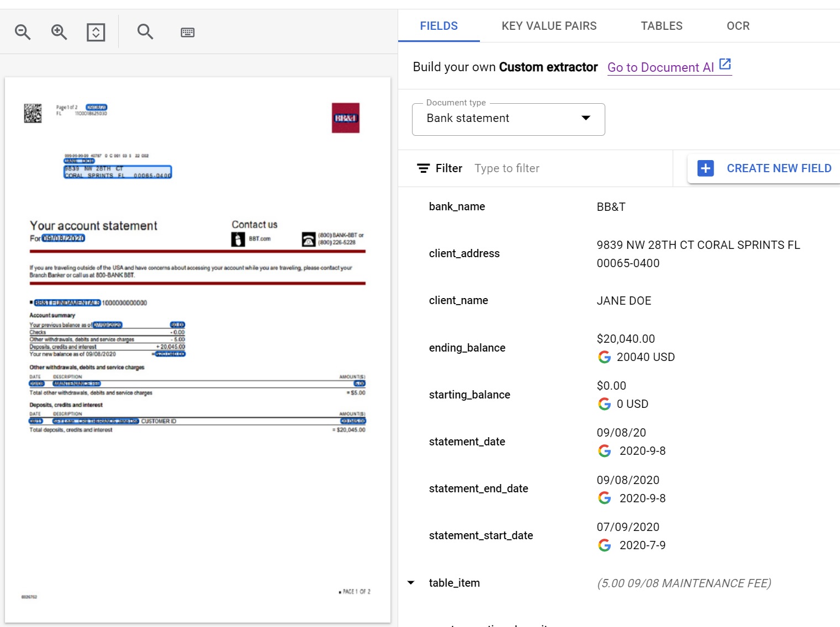
Task: Click the fit-to-page icon
Action: (x=96, y=32)
